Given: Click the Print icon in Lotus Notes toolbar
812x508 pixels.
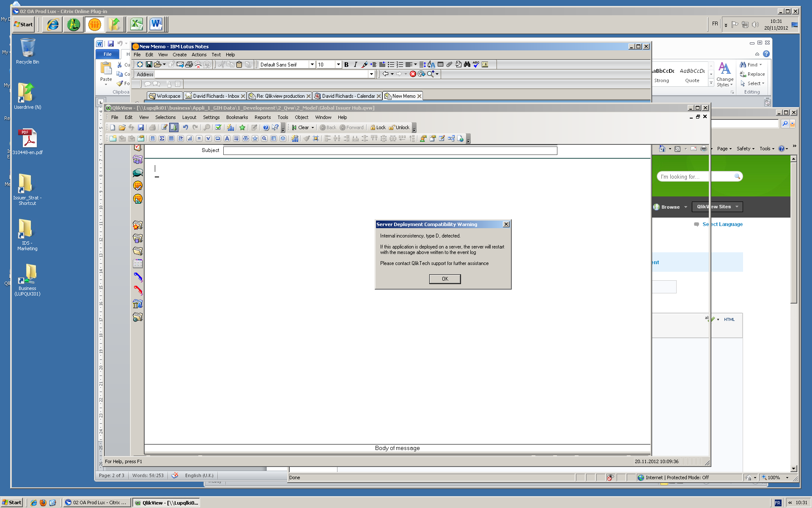Looking at the screenshot, I should 189,64.
